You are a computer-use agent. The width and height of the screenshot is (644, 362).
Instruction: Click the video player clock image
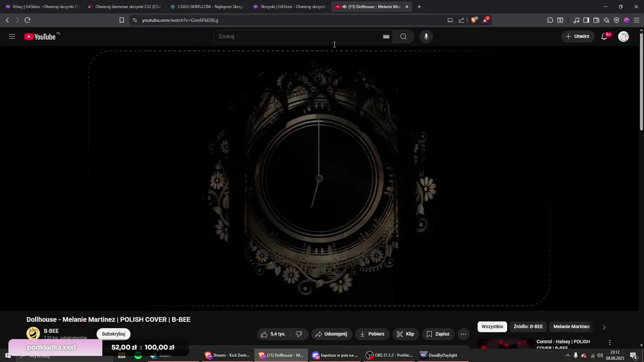[x=319, y=178]
